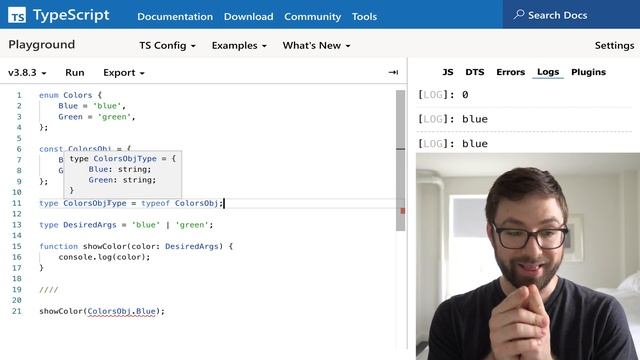
Task: Go to the Community page
Action: 313,17
